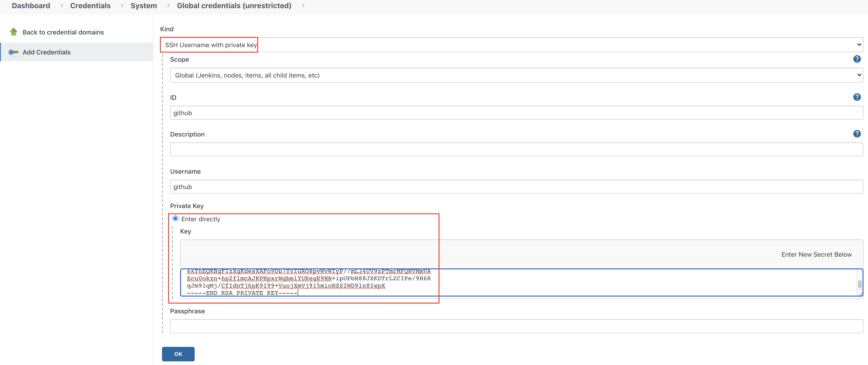Open the help icon for Description
The width and height of the screenshot is (868, 365).
[857, 134]
